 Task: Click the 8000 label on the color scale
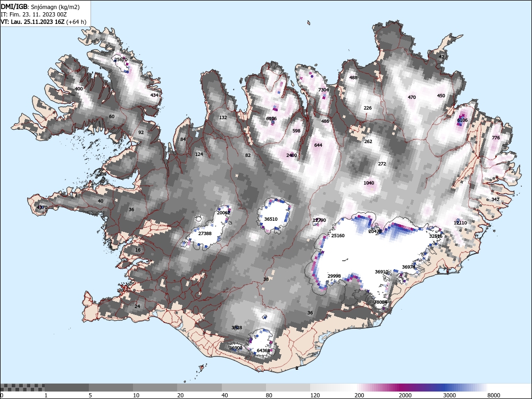pyautogui.click(x=494, y=395)
